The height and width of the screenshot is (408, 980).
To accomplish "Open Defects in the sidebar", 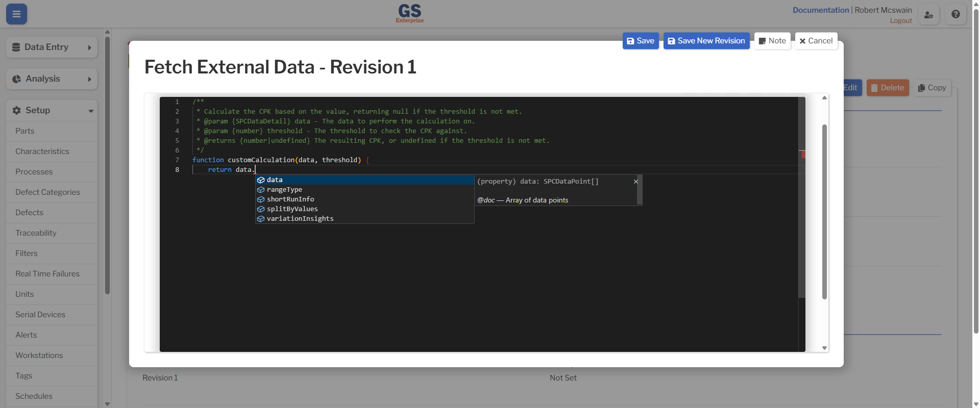I will [x=52, y=213].
